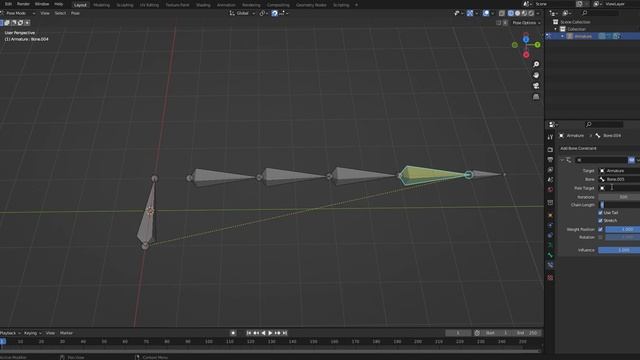Open the Keying dropdown in timeline
Image resolution: width=640 pixels, height=360 pixels.
33,333
